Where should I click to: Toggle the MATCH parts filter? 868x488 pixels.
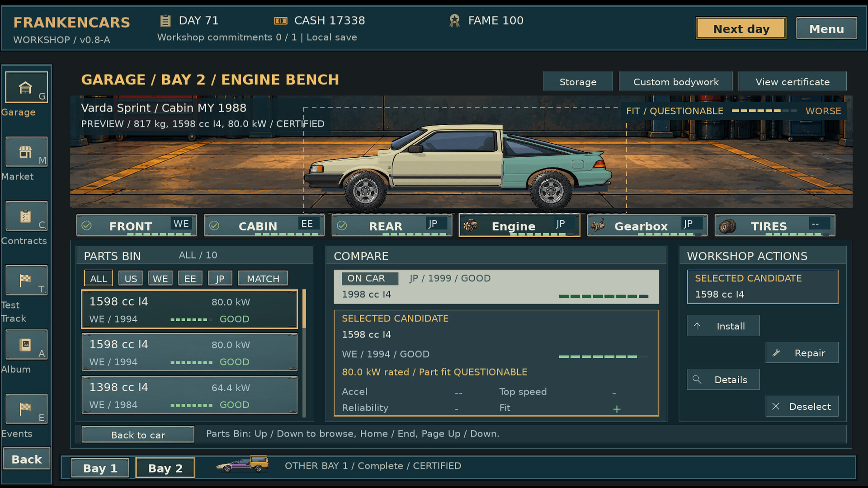pos(263,278)
